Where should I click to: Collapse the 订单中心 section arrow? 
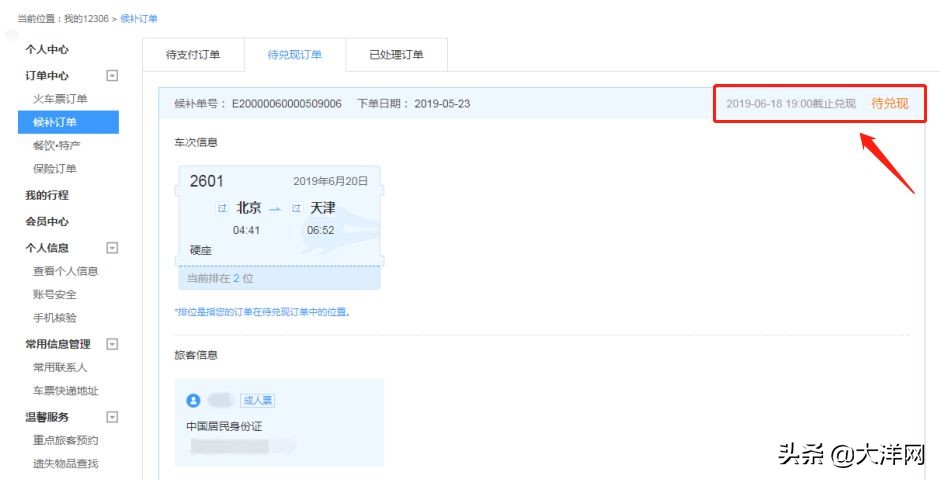[x=112, y=76]
